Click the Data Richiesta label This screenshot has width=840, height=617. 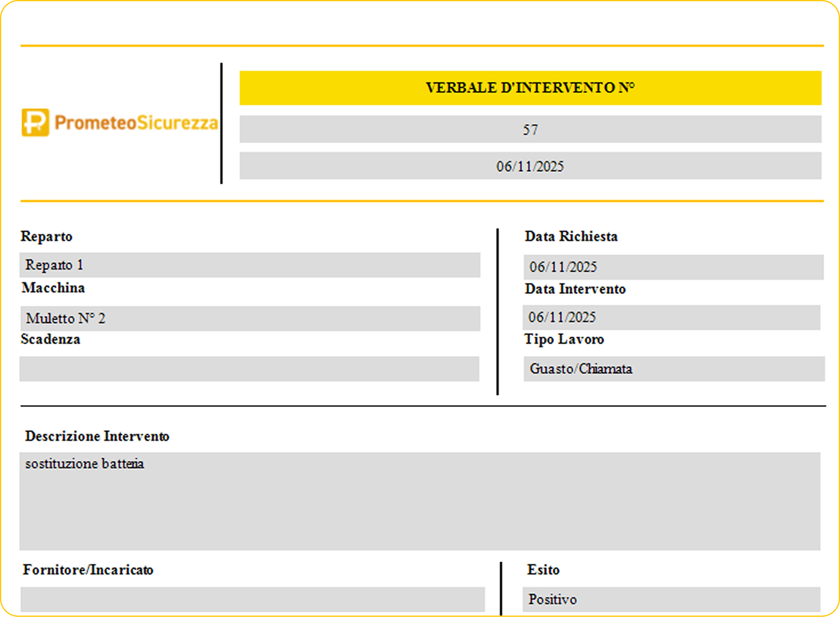(571, 236)
